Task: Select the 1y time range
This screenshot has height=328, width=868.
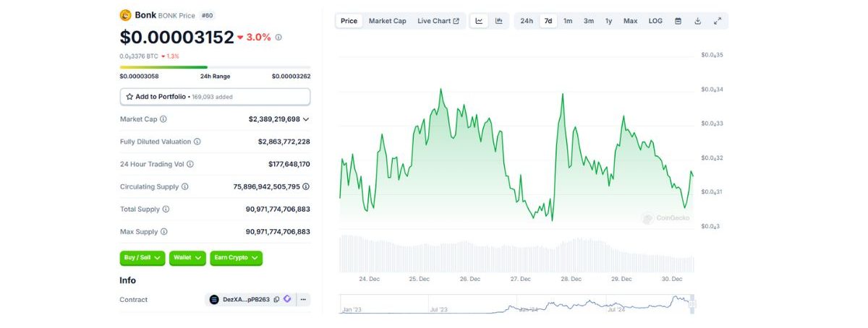Action: pyautogui.click(x=609, y=21)
